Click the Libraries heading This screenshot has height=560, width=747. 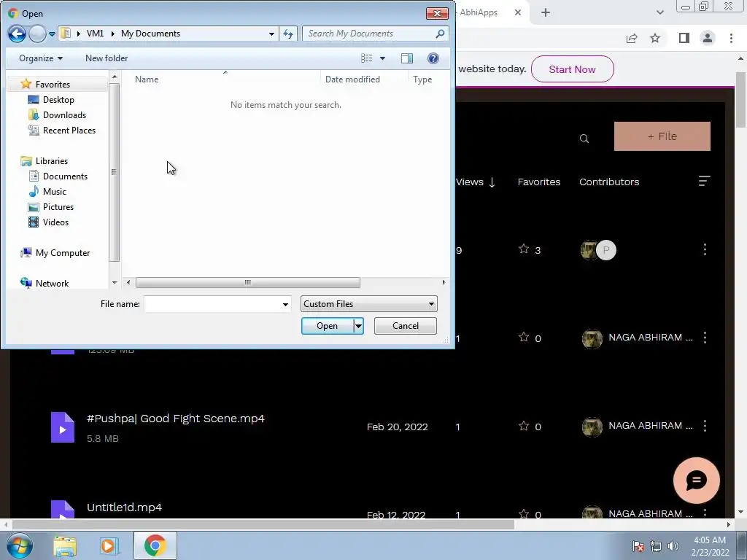point(52,161)
